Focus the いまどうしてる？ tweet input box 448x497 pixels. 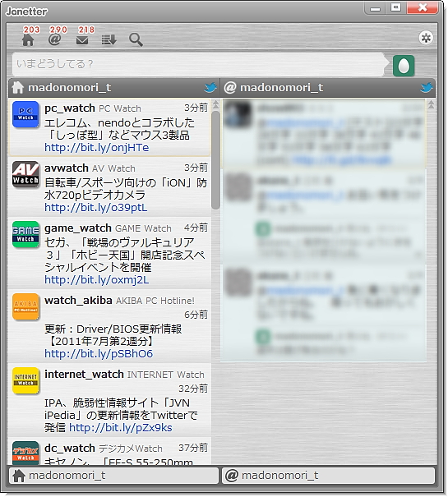point(198,64)
